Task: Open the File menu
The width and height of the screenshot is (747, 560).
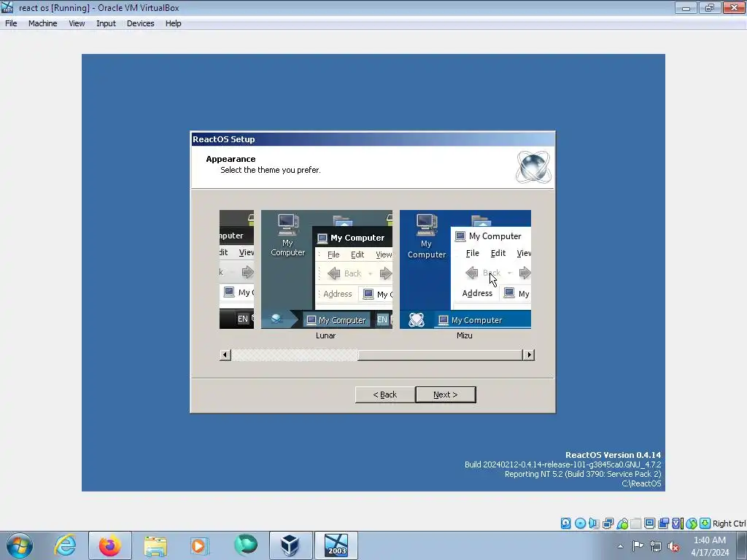Action: point(11,23)
